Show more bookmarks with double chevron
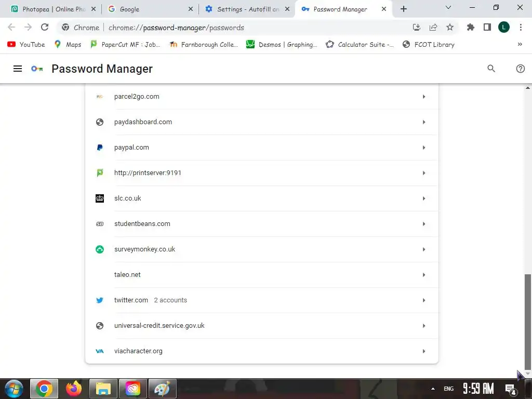The height and width of the screenshot is (399, 532). coord(520,45)
